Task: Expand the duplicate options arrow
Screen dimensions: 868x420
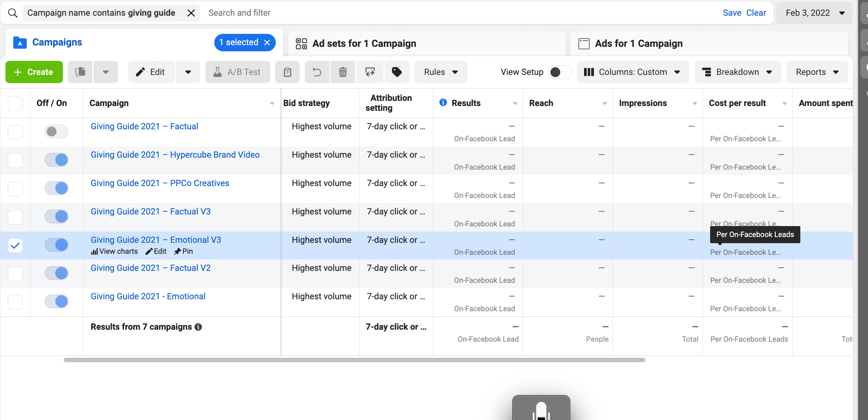Action: point(106,72)
